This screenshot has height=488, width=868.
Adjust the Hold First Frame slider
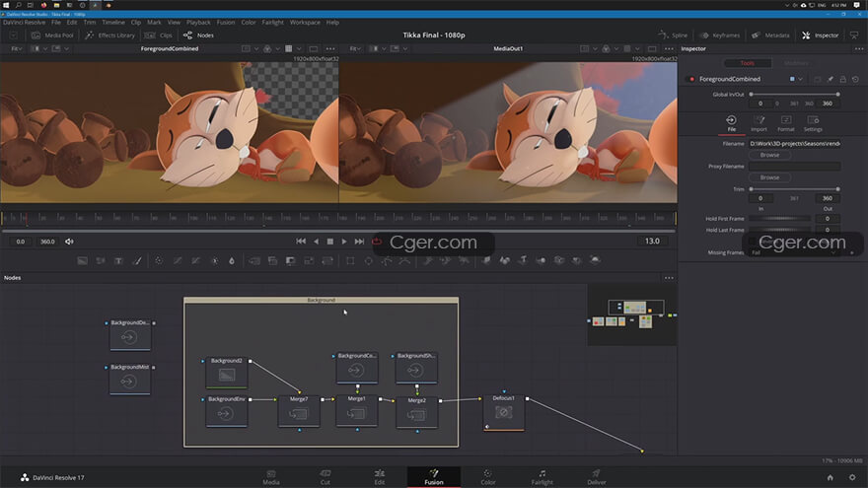(780, 219)
